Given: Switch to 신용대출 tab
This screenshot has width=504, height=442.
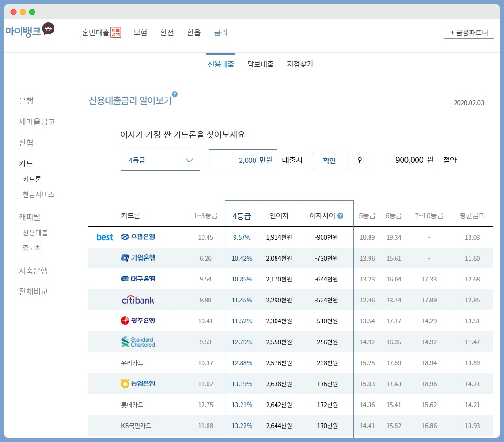Looking at the screenshot, I should tap(221, 64).
